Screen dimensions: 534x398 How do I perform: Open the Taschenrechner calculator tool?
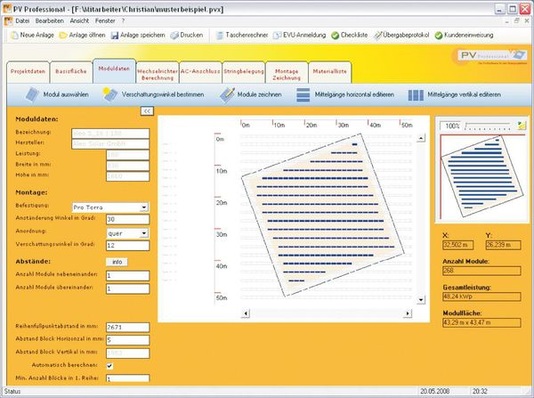coord(220,35)
